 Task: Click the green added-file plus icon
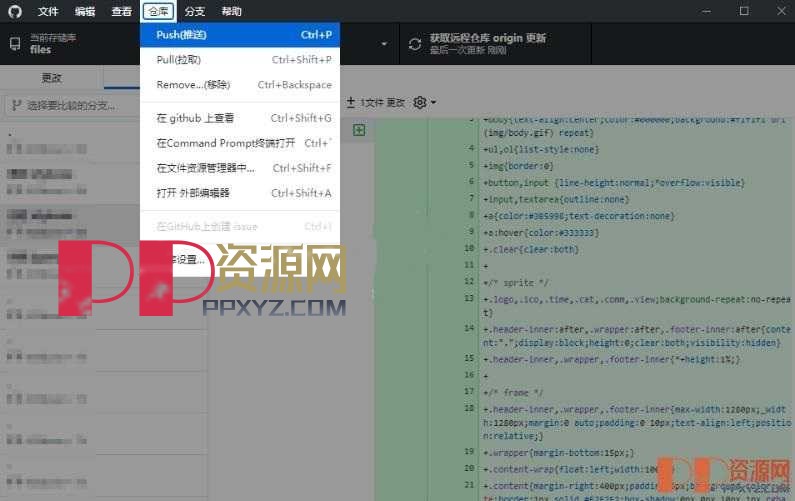coord(359,130)
